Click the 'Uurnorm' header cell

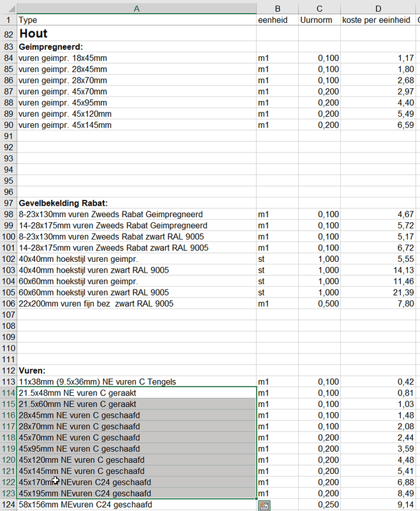pos(319,20)
